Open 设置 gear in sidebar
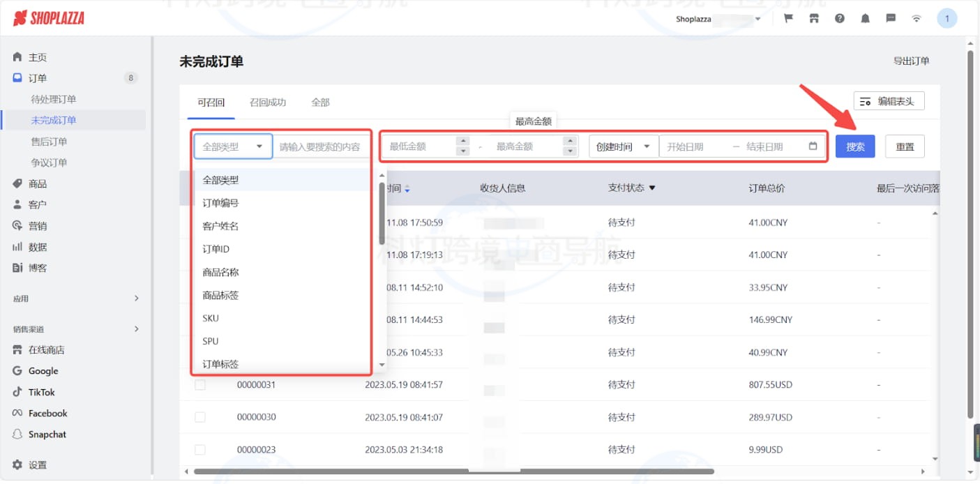 coord(18,465)
